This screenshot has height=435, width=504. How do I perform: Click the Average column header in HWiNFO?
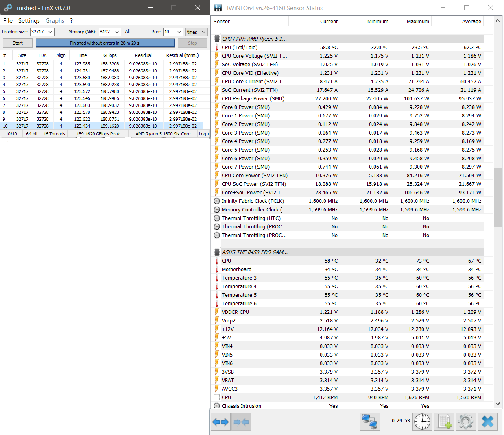(x=471, y=22)
